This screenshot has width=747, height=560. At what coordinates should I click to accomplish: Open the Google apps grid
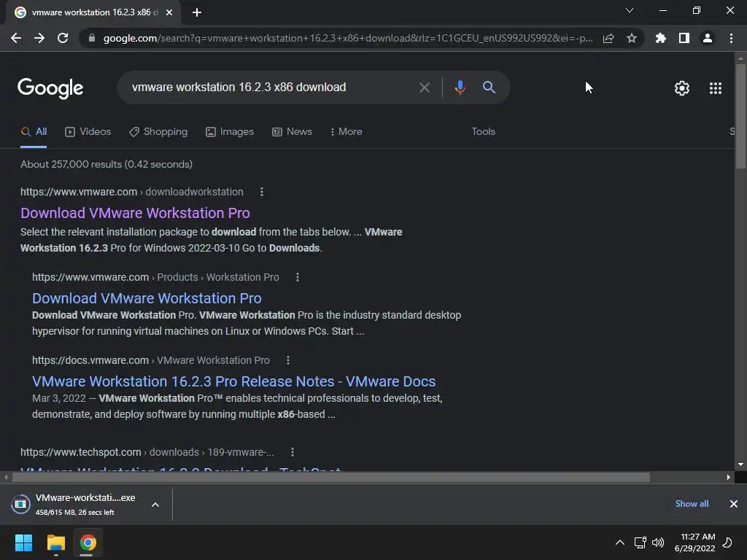tap(716, 88)
